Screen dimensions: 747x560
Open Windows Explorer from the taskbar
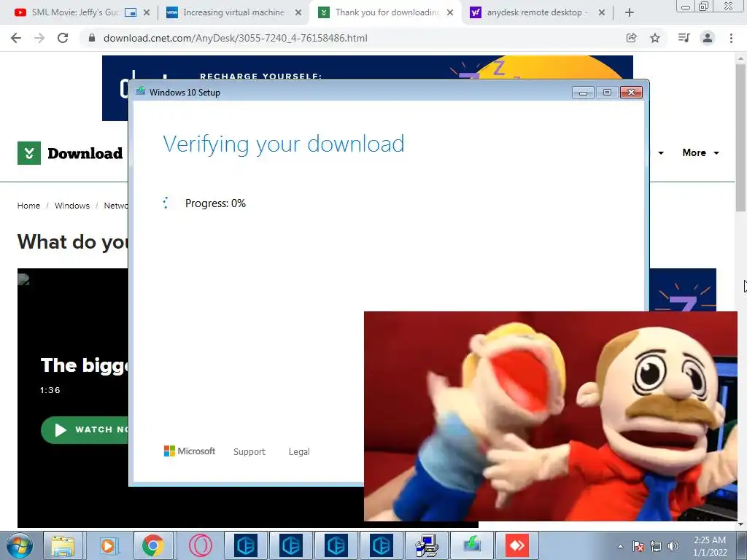point(63,545)
